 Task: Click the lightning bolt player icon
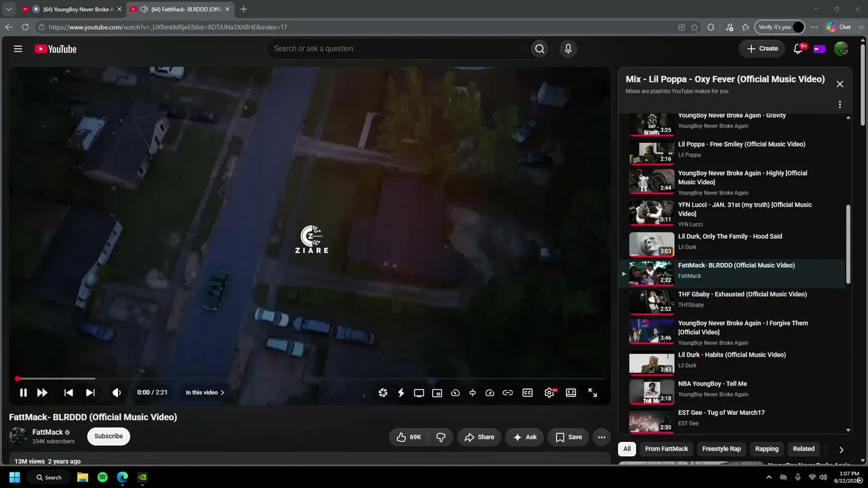point(401,392)
